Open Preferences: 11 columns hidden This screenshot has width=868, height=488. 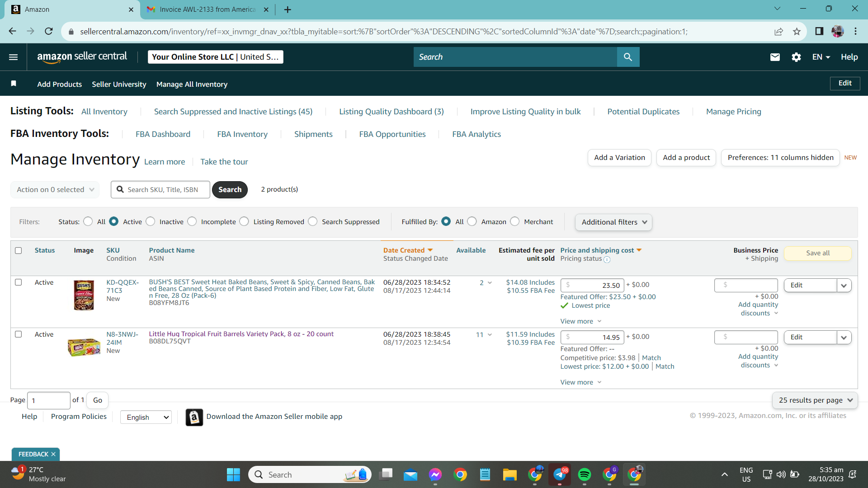780,158
